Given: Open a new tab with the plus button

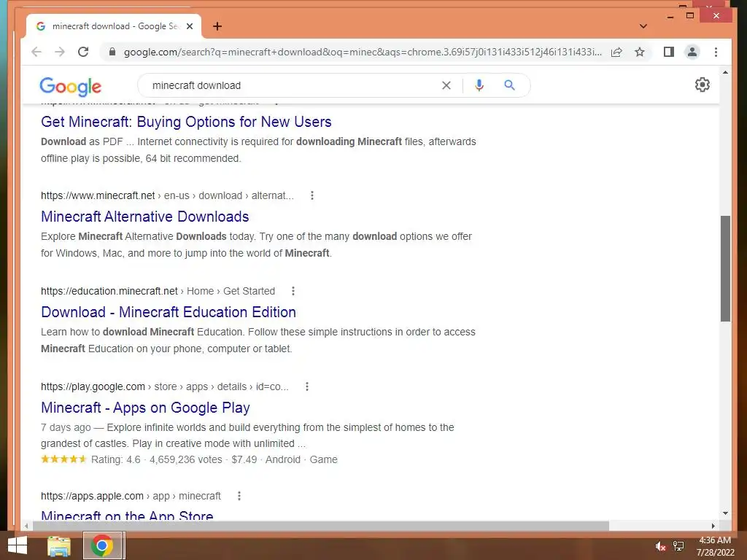Looking at the screenshot, I should tap(217, 26).
